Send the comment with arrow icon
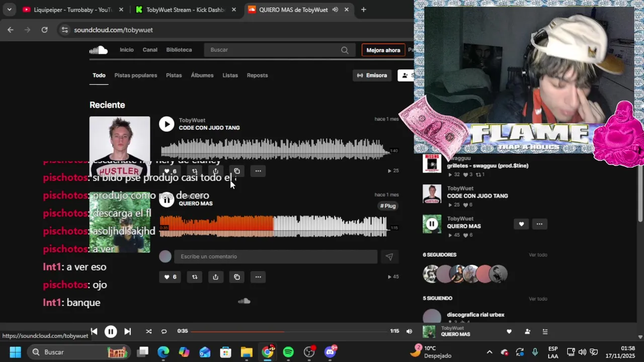 click(389, 256)
